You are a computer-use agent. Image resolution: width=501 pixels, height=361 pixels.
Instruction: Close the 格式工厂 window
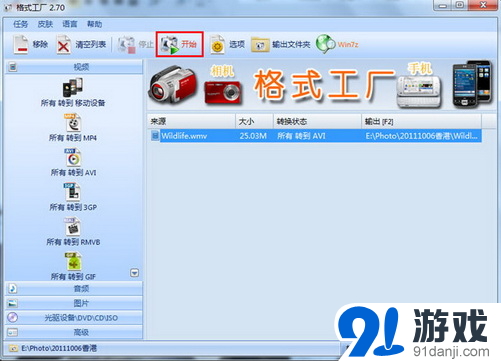tap(483, 5)
